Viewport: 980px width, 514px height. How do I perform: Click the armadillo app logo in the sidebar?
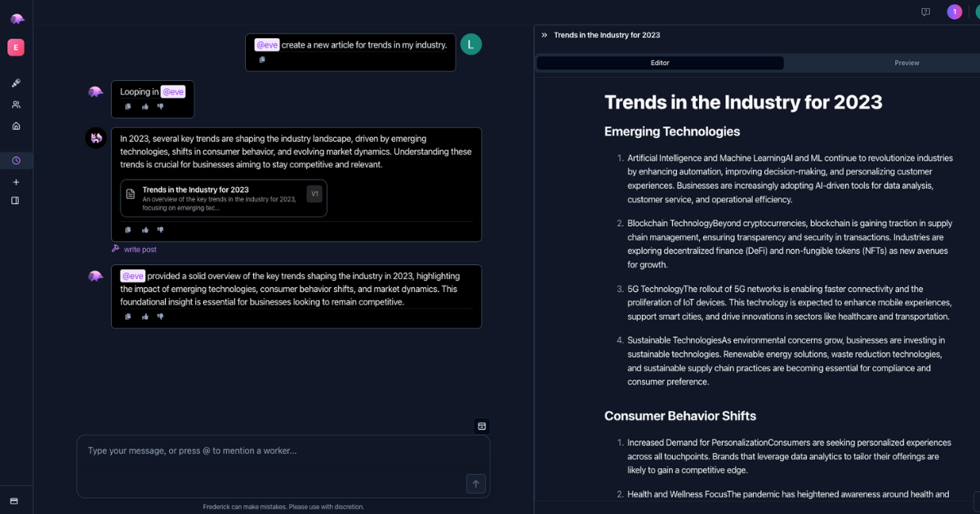click(16, 19)
